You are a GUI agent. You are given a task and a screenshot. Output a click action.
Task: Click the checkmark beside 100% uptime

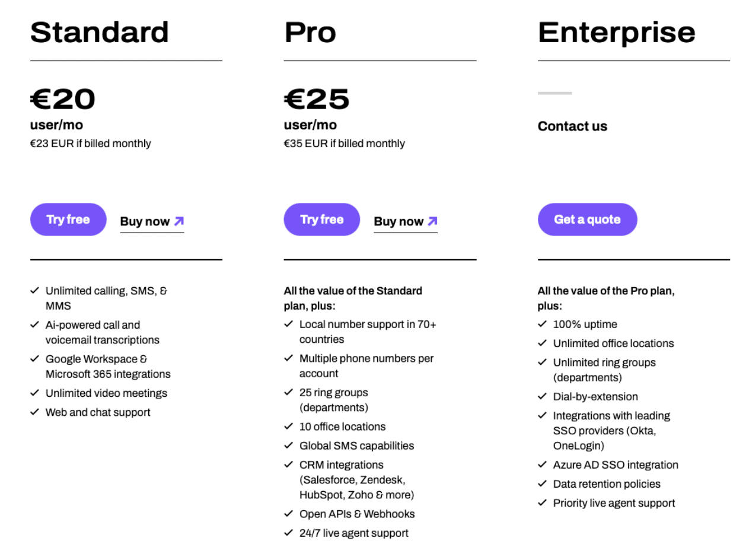click(x=542, y=324)
